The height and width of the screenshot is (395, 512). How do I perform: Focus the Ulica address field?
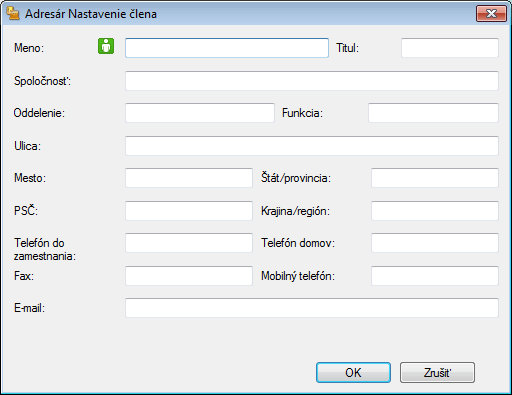[312, 146]
